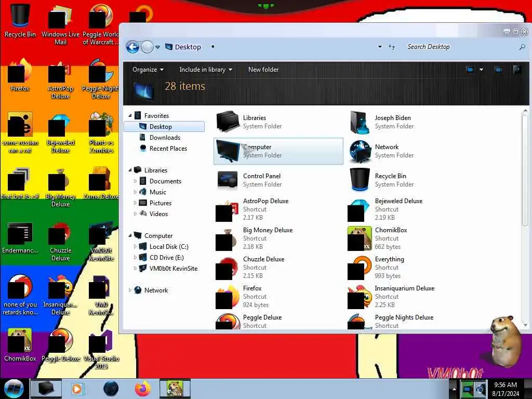
Task: Select the Firefox shortcut in file list
Action: click(228, 297)
